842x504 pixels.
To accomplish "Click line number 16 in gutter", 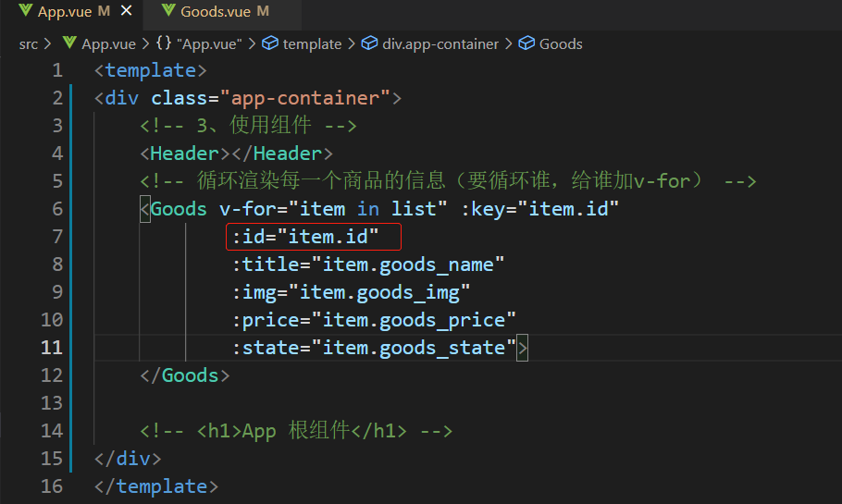I will point(52,486).
